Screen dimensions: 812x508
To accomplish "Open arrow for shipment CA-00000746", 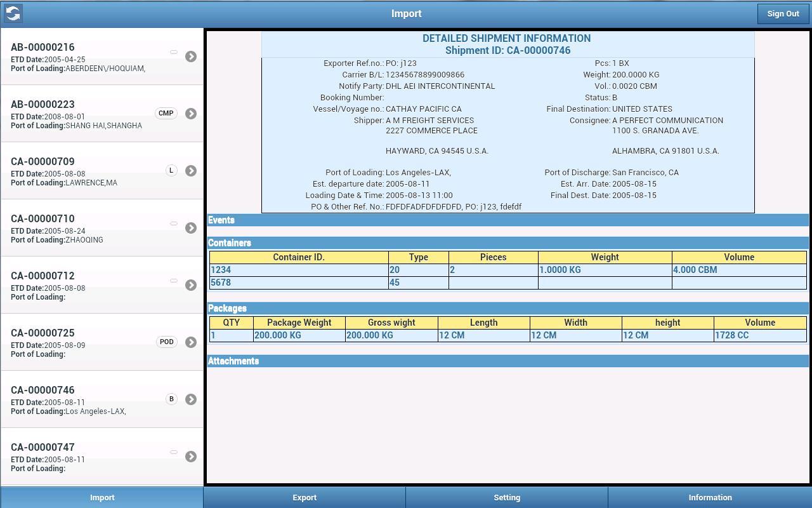I will point(191,399).
